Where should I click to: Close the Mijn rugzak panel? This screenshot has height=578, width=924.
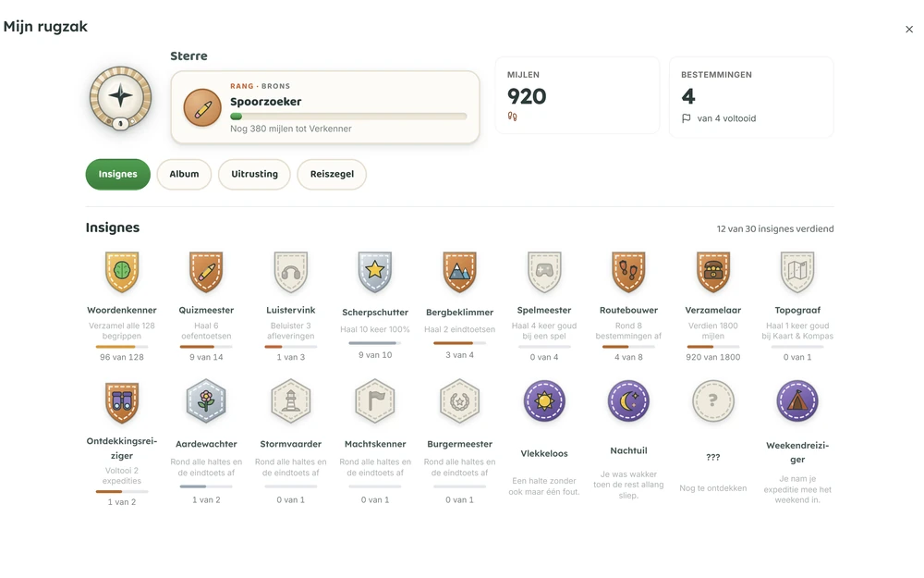click(x=908, y=30)
